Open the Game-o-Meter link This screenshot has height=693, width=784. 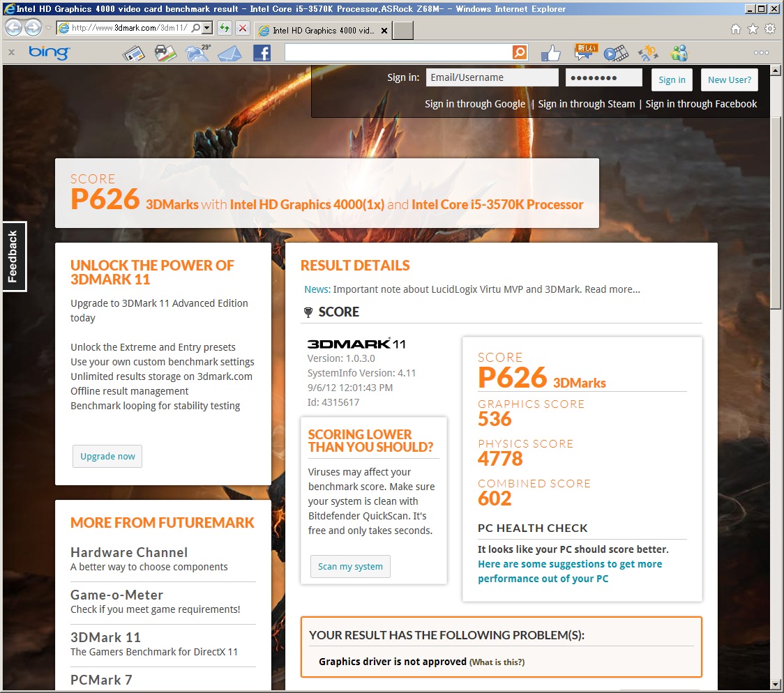(116, 595)
